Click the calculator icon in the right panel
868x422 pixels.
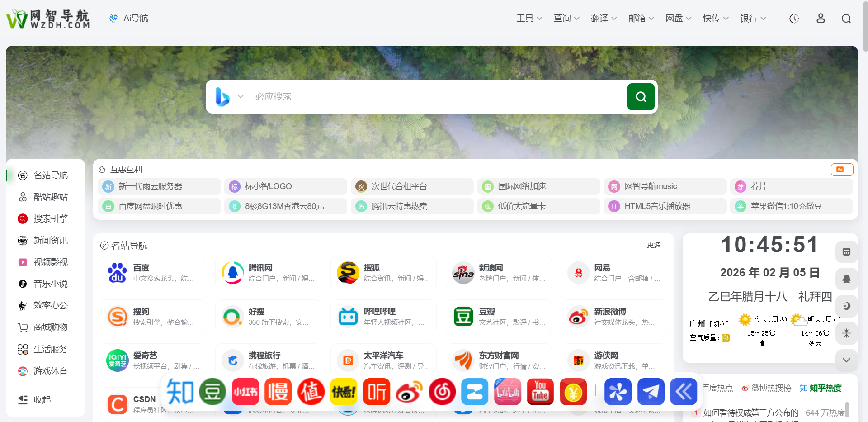point(847,251)
